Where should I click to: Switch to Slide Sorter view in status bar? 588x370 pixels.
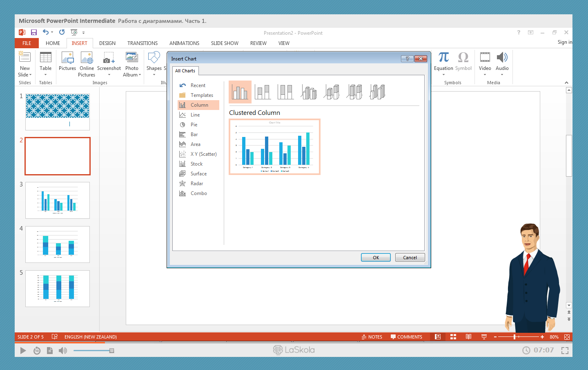(x=453, y=337)
